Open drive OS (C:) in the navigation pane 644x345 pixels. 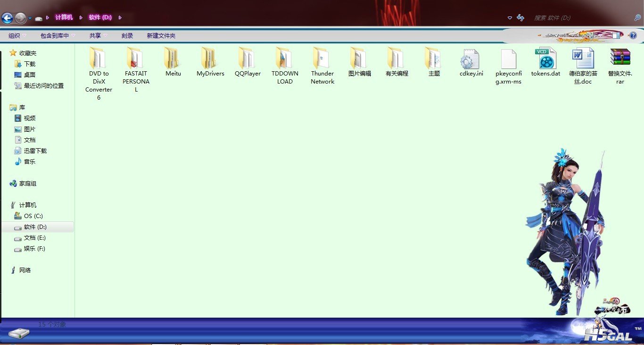click(x=29, y=216)
